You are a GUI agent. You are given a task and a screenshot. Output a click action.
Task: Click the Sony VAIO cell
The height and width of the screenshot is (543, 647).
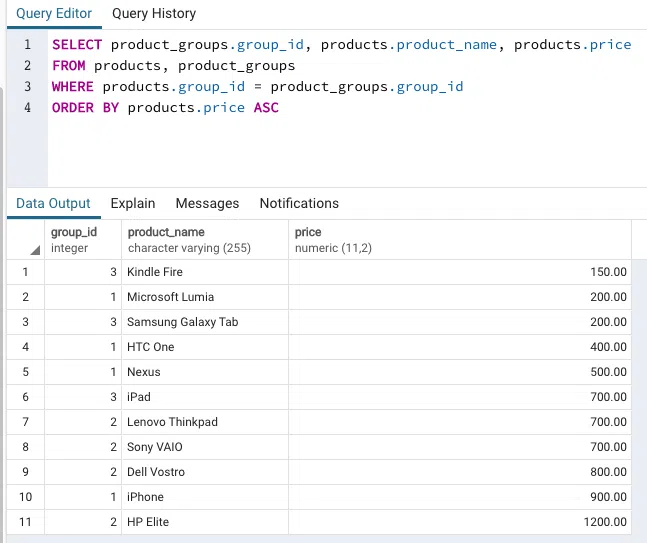coord(205,447)
